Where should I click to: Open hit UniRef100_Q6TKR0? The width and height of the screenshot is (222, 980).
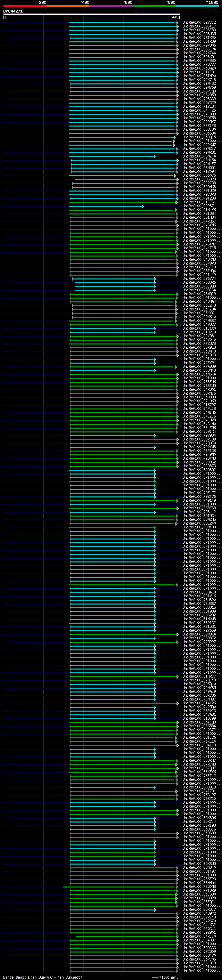[199, 38]
